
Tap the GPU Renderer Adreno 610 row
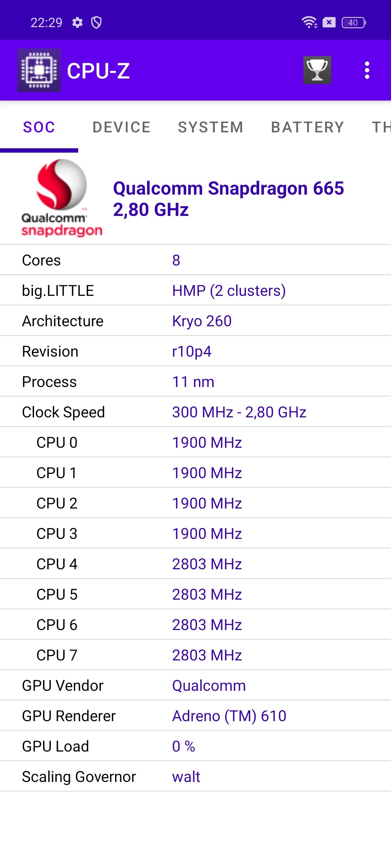click(x=195, y=716)
